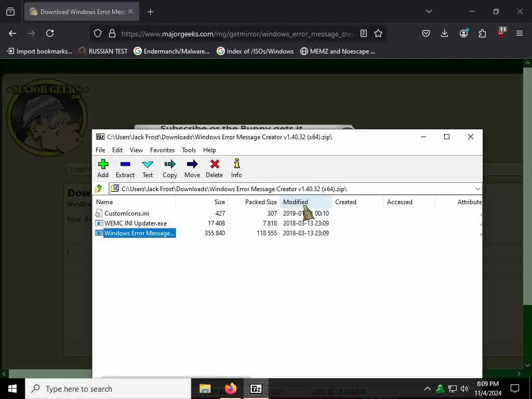Image resolution: width=532 pixels, height=399 pixels.
Task: Open the Favorites menu
Action: pyautogui.click(x=162, y=150)
